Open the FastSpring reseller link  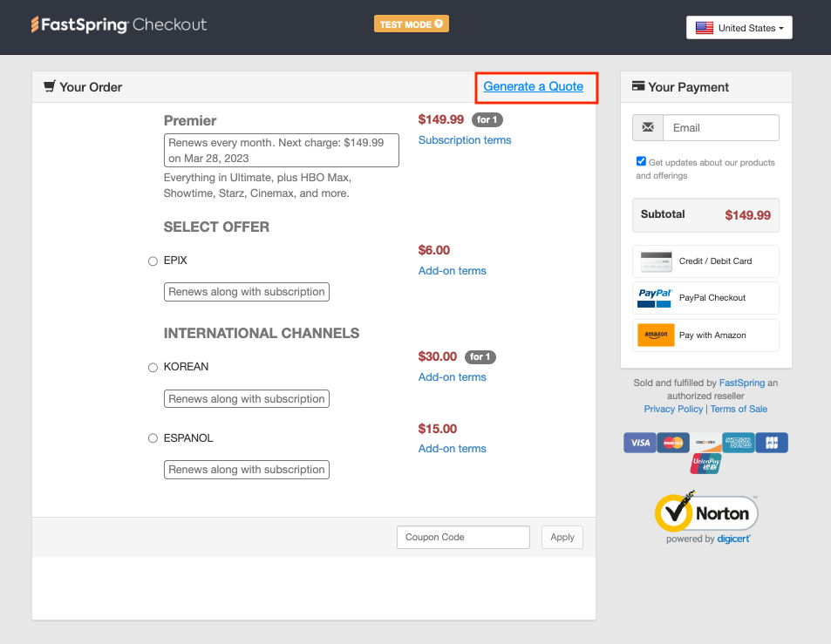pyautogui.click(x=741, y=383)
